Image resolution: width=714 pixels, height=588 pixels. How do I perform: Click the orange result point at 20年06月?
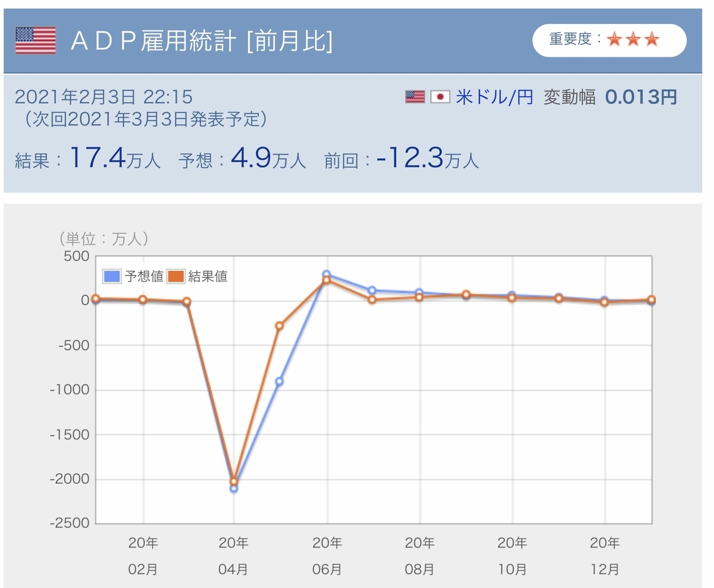[x=327, y=280]
